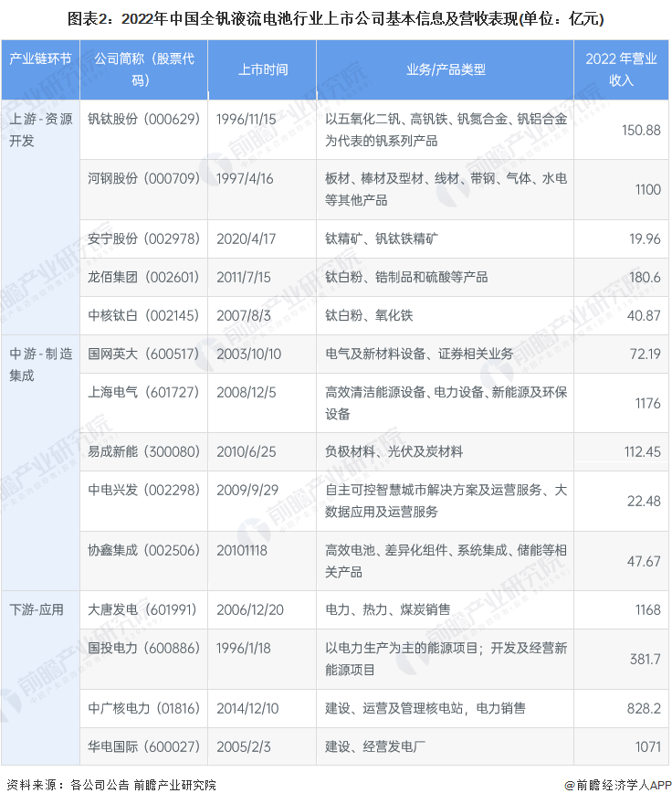Select product text 电力、热力、煤炭销售
This screenshot has width=672, height=804.
pyautogui.click(x=387, y=609)
